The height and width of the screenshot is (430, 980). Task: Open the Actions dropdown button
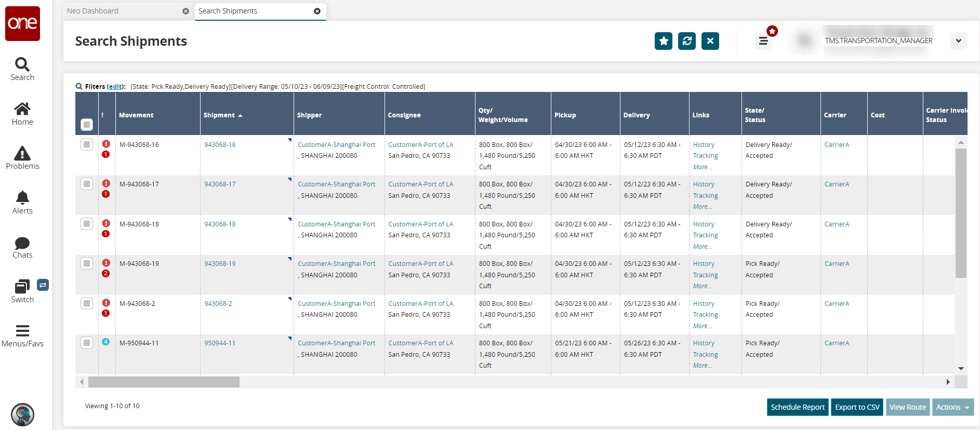pos(953,407)
